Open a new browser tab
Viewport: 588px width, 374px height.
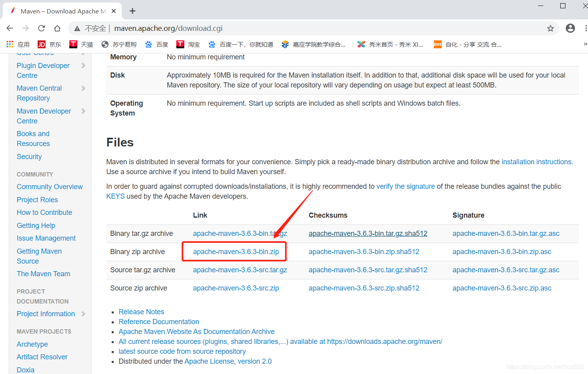[x=132, y=11]
